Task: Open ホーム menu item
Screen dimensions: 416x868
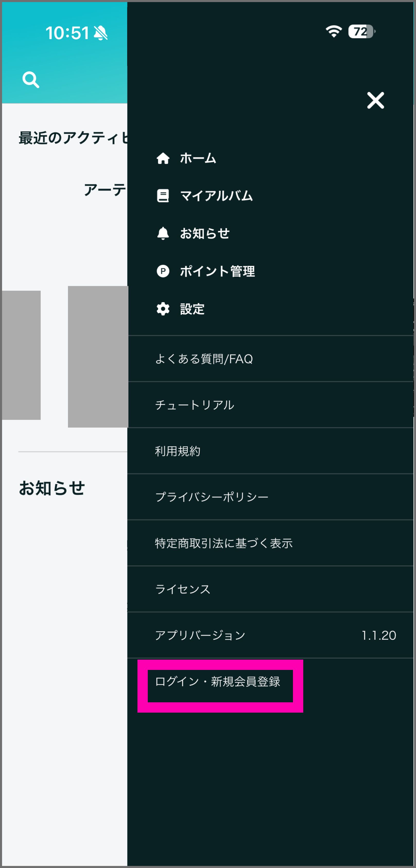Action: (x=198, y=158)
